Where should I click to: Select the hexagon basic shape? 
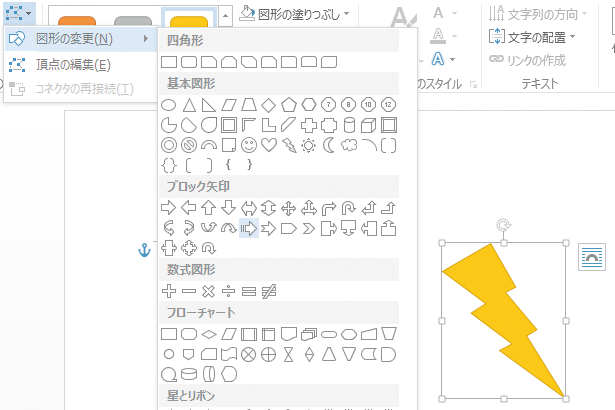(x=309, y=105)
